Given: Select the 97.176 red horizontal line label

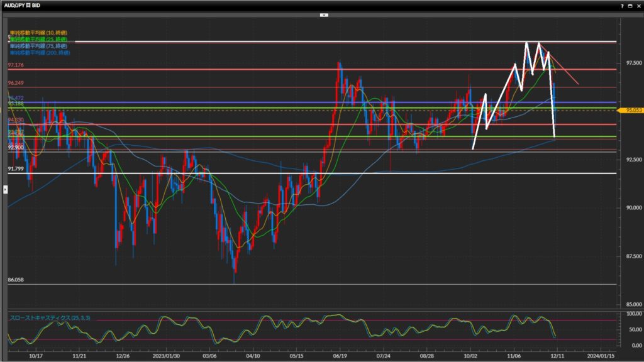Looking at the screenshot, I should pyautogui.click(x=16, y=65).
